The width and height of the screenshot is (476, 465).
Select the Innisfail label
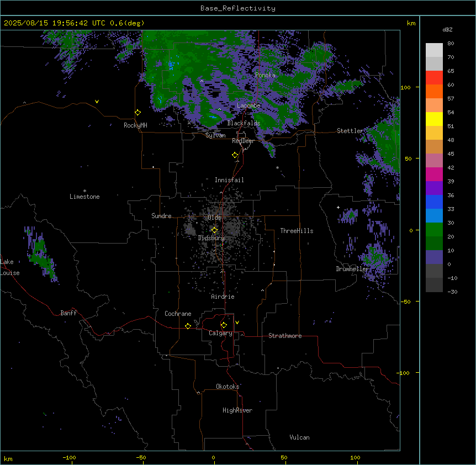pos(229,180)
